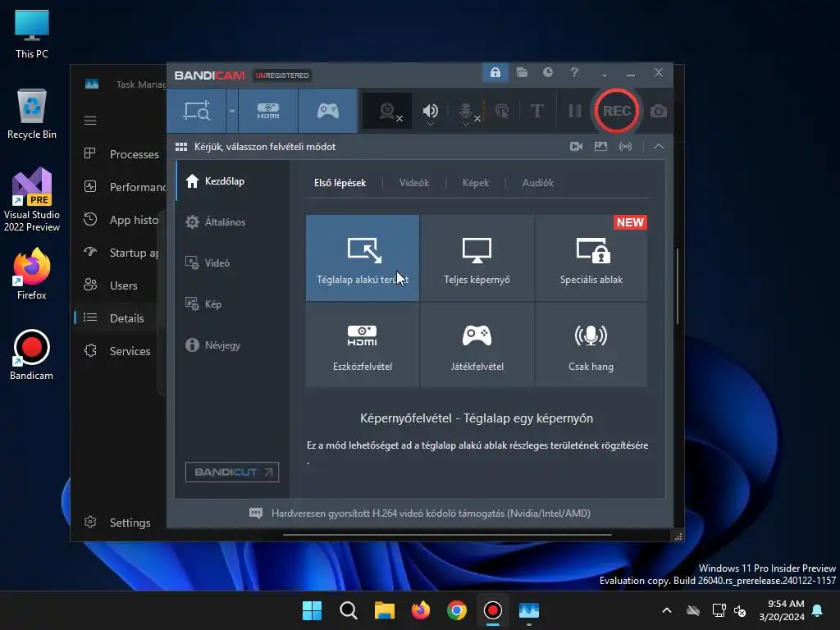Click the Bandicam content vertical scrollbar
Image resolution: width=840 pixels, height=630 pixels.
point(677,286)
